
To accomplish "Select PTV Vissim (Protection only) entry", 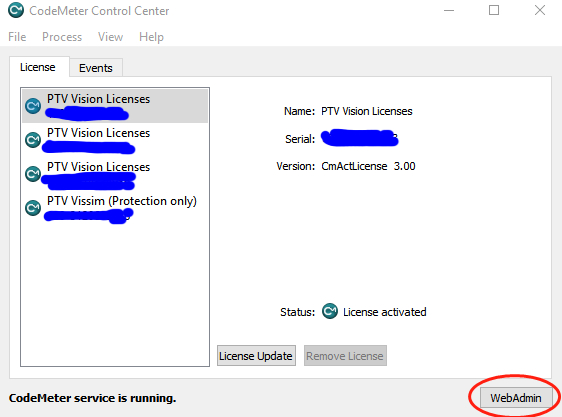I will coord(115,208).
